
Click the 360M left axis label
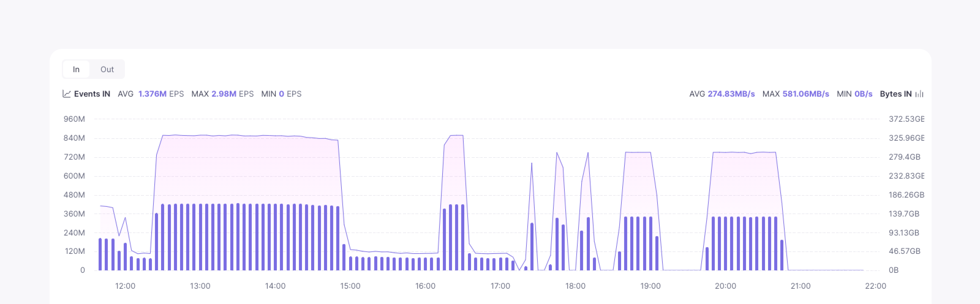74,213
